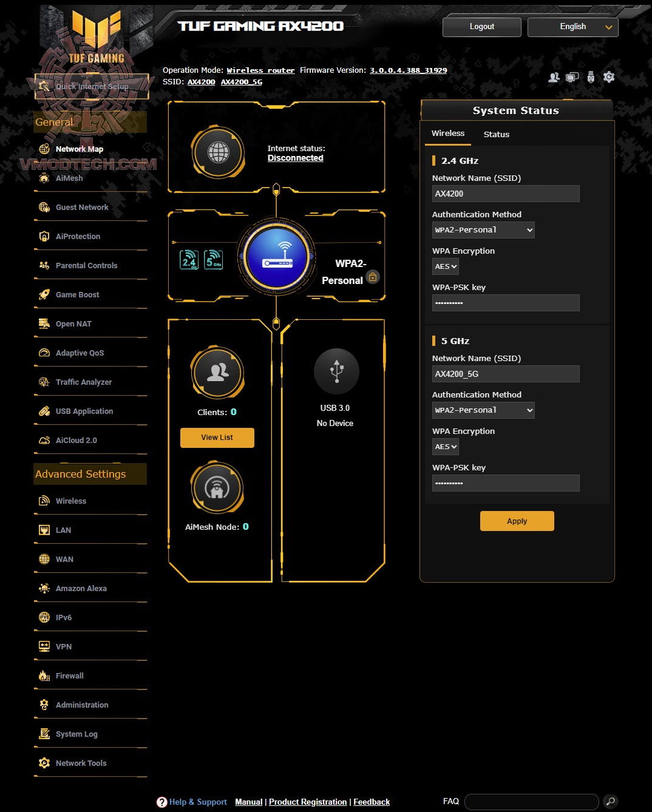This screenshot has height=812, width=652.
Task: Click the 2.4 GHz Network Name field
Action: pos(506,194)
